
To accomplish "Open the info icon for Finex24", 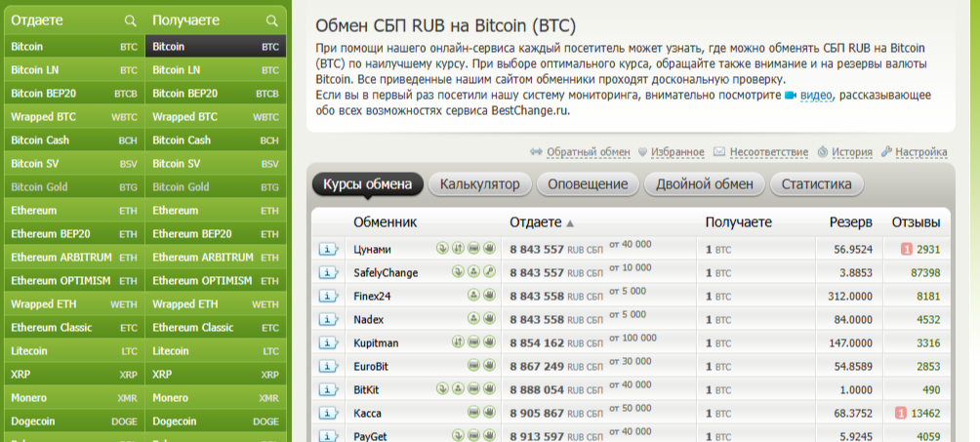I will pos(328,296).
